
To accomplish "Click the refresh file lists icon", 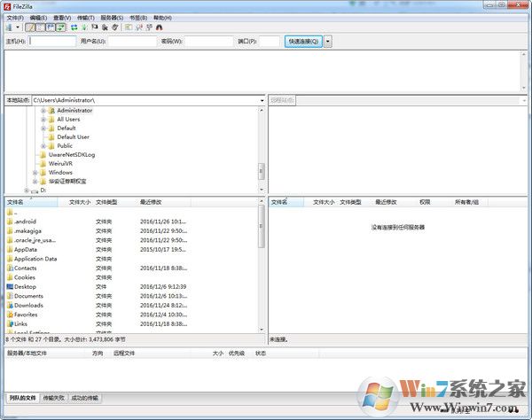I will point(74,27).
